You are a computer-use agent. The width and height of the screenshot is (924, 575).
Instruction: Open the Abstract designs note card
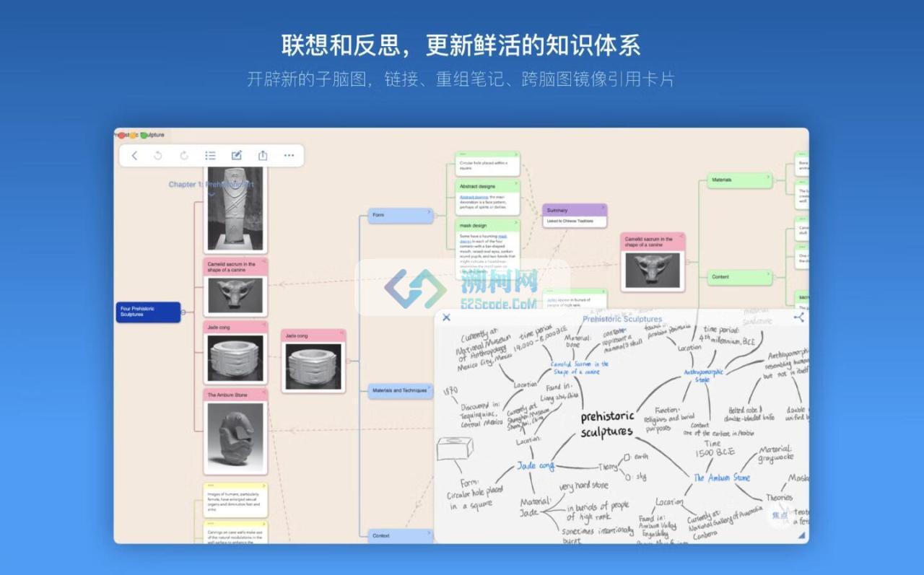pyautogui.click(x=487, y=198)
